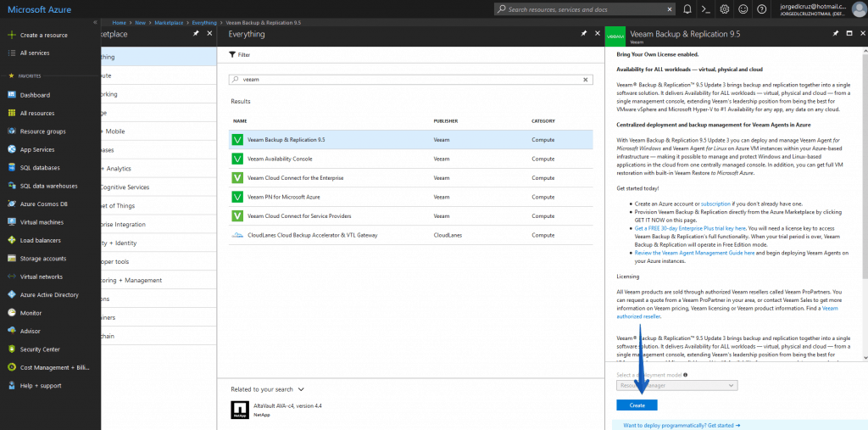Click the Create button
The width and height of the screenshot is (868, 430).
pyautogui.click(x=637, y=405)
